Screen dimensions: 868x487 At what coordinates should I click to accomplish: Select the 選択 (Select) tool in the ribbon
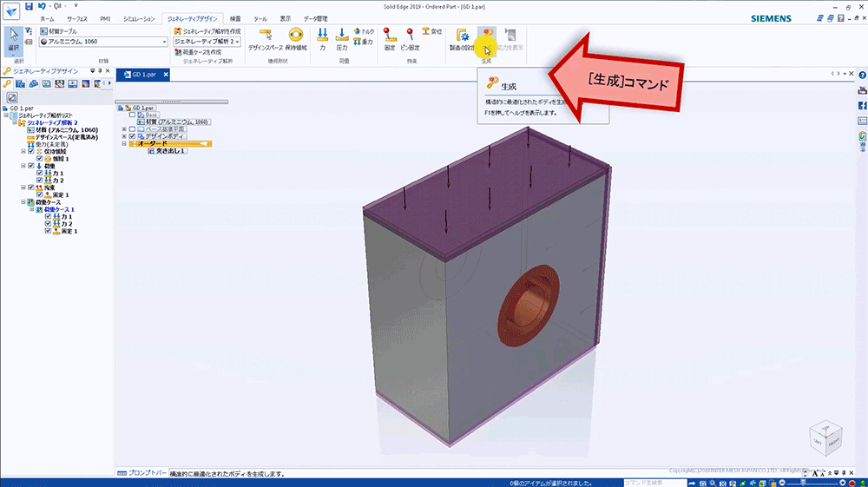pyautogui.click(x=13, y=41)
